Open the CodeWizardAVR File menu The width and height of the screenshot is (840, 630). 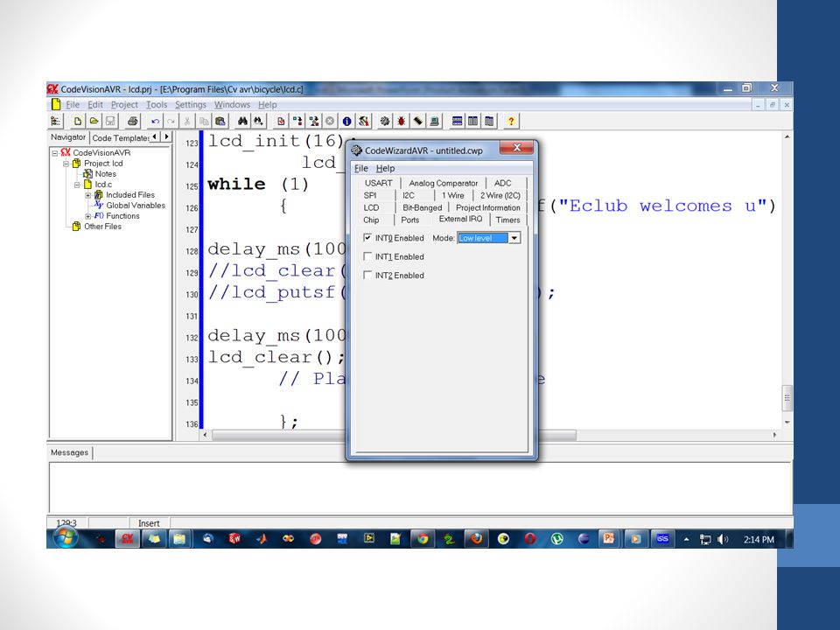(x=361, y=168)
